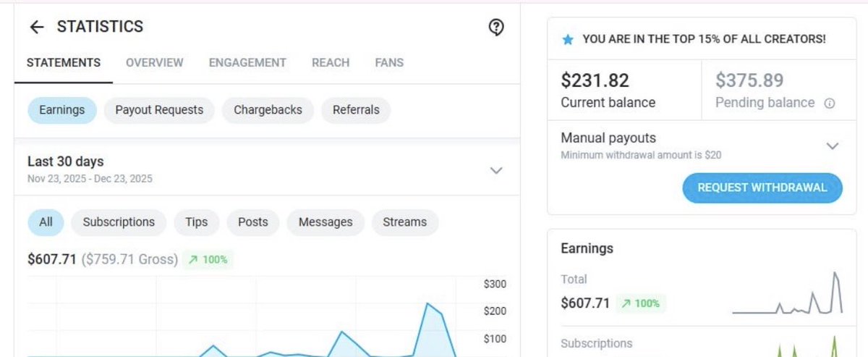868x357 pixels.
Task: Select the All earnings type chip
Action: pos(46,222)
